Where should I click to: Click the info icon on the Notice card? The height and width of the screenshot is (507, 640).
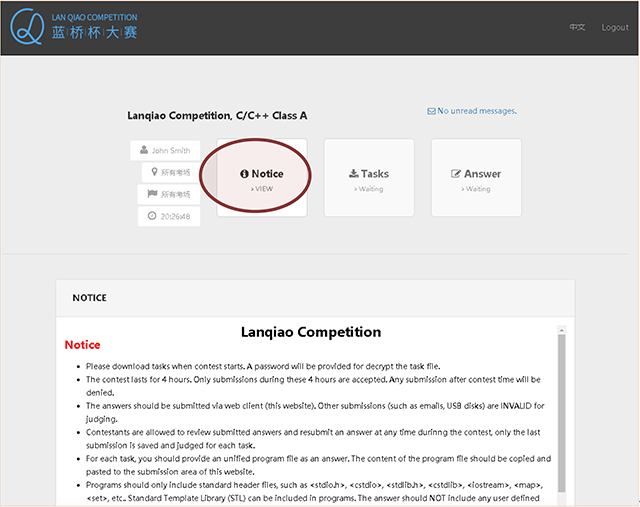pos(245,174)
